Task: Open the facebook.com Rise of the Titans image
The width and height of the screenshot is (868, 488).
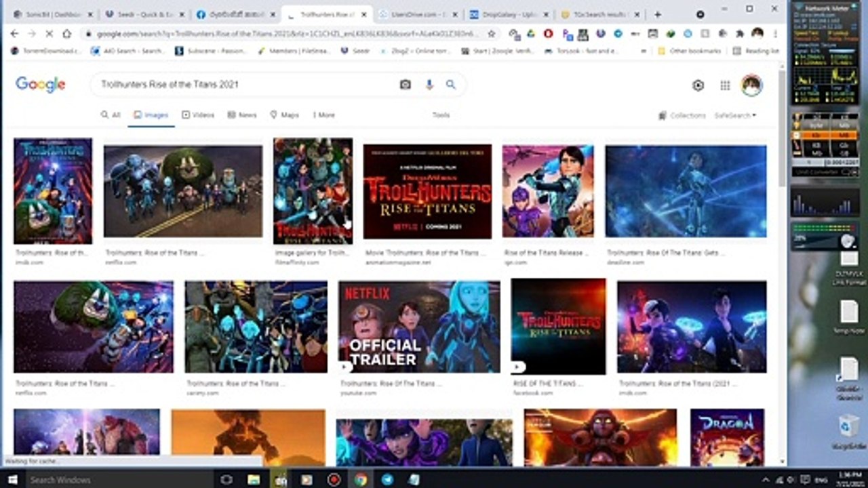Action: click(x=559, y=326)
